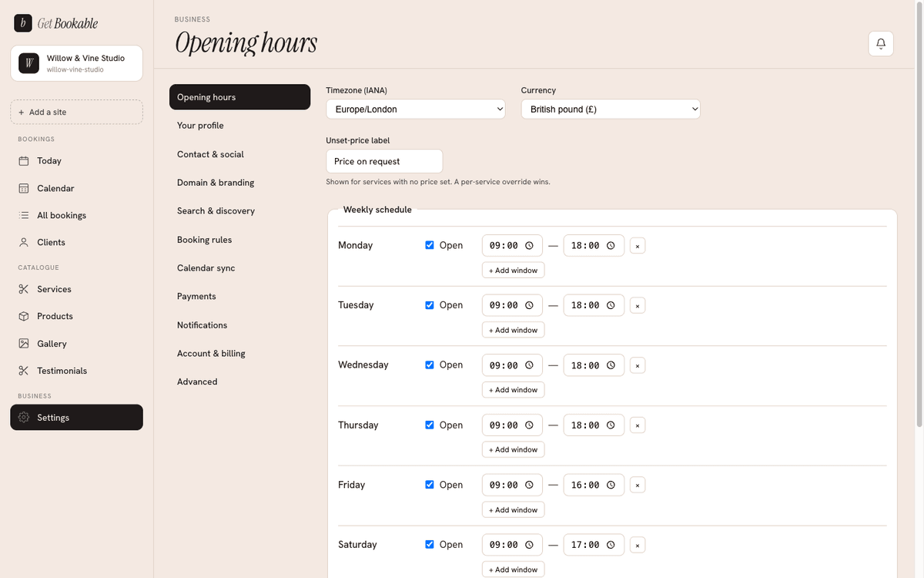Open Search & discovery settings
924x578 pixels.
pos(239,211)
